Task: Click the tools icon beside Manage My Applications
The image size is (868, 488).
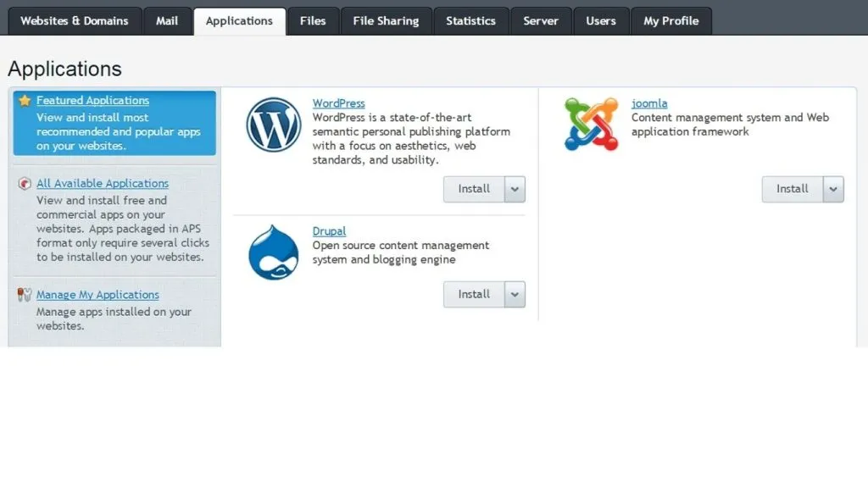Action: (x=25, y=294)
